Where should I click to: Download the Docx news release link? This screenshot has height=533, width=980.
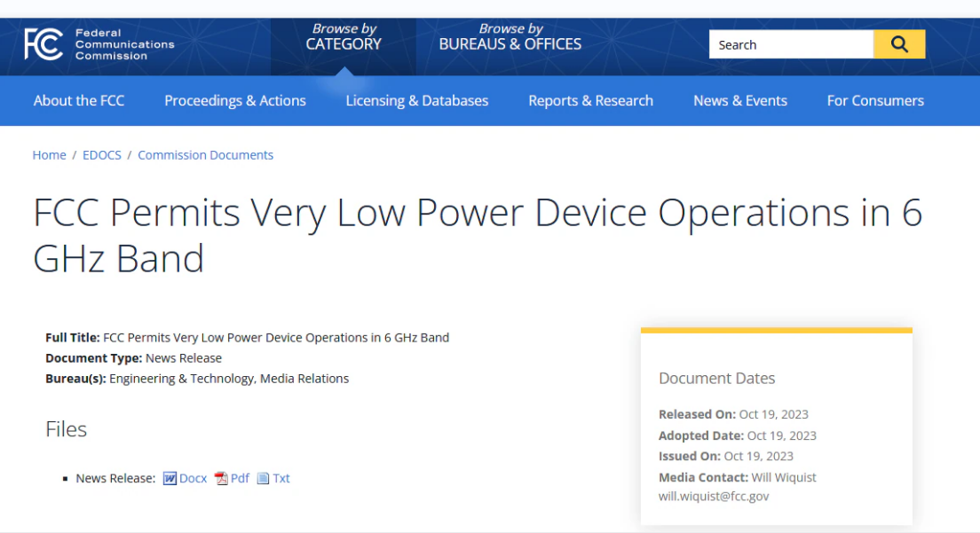coord(194,478)
